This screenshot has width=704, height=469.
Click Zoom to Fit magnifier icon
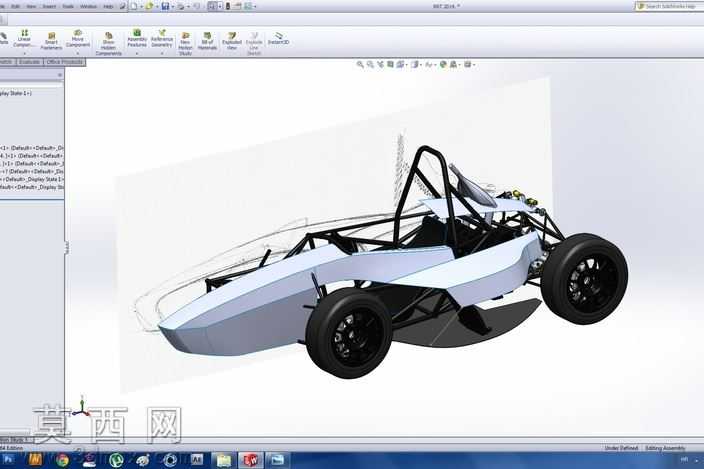tap(360, 65)
